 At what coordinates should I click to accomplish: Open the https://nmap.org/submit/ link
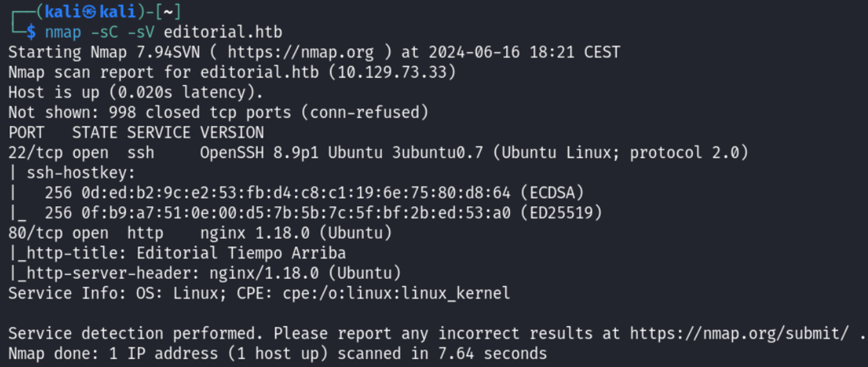(739, 334)
